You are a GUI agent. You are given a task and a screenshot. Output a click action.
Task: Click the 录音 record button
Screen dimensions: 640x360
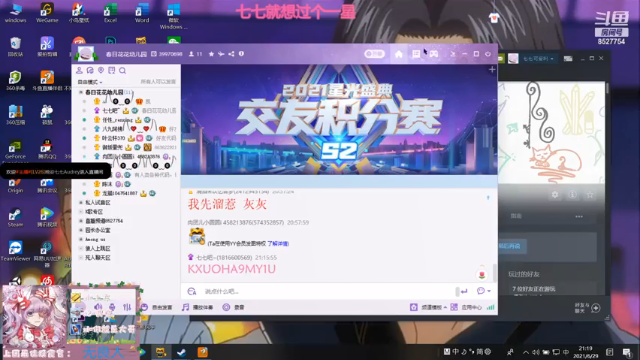tap(233, 307)
